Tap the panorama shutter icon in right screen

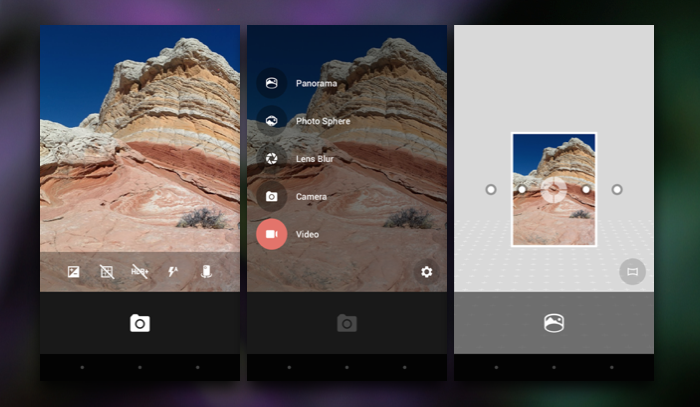tap(554, 323)
